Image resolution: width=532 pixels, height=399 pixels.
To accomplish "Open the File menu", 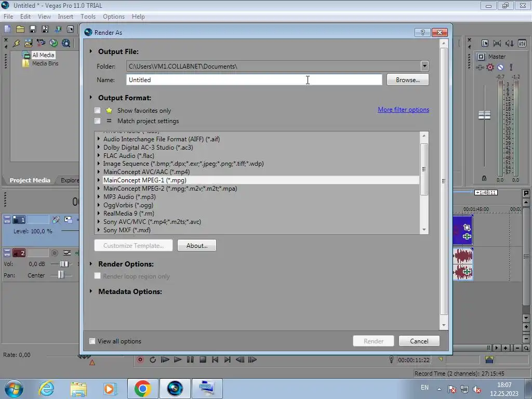I will [8, 16].
